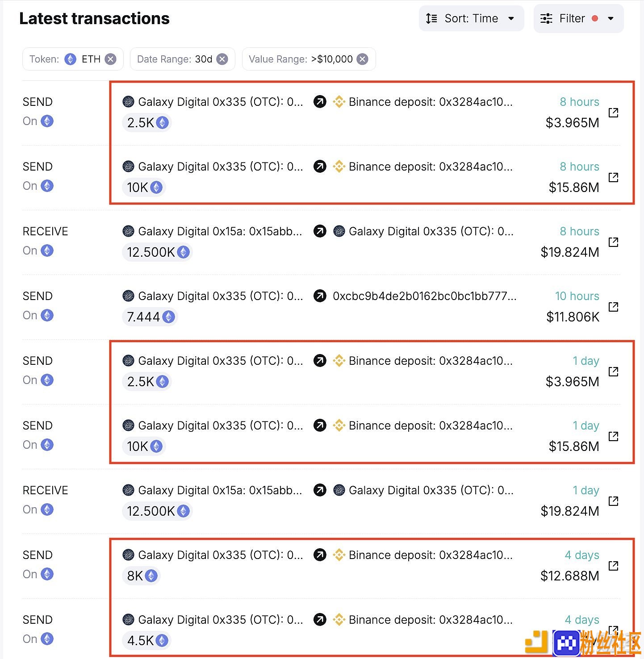
Task: Open external link for 8 hours $3.965M transaction
Action: (614, 113)
